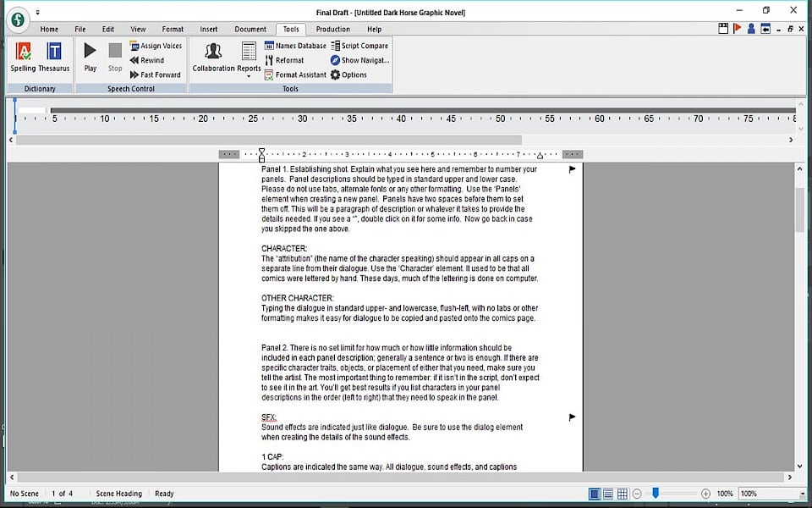Switch to the Production tab
Viewport: 812px width, 508px height.
click(333, 29)
